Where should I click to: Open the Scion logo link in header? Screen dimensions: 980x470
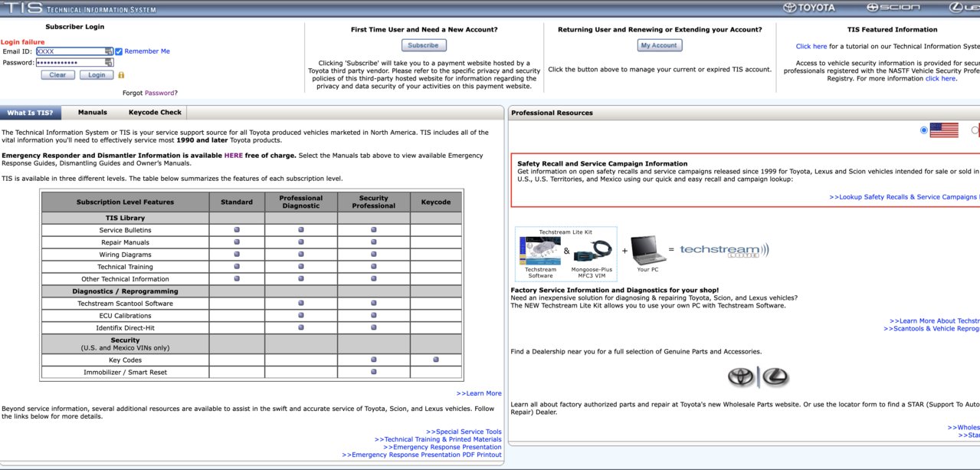pyautogui.click(x=893, y=8)
